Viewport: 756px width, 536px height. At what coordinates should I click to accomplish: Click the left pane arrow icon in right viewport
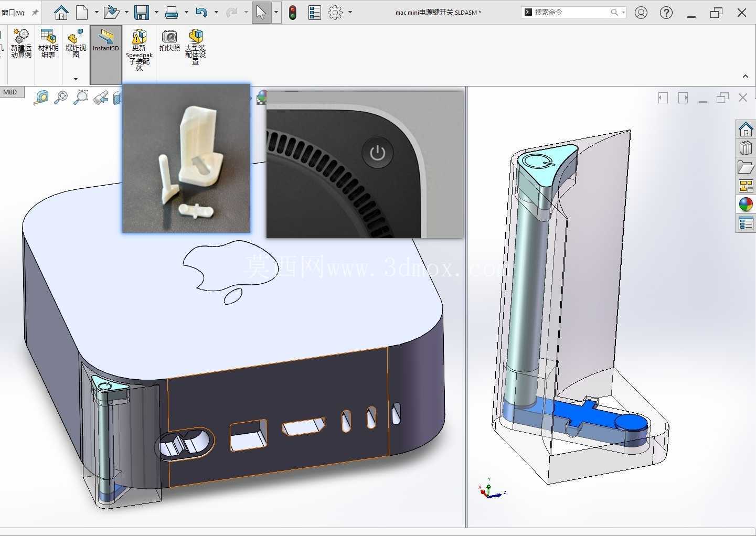[663, 98]
